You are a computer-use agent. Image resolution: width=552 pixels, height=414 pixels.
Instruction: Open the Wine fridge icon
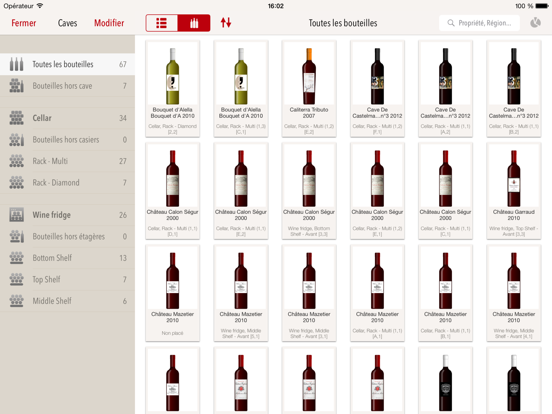tap(17, 215)
